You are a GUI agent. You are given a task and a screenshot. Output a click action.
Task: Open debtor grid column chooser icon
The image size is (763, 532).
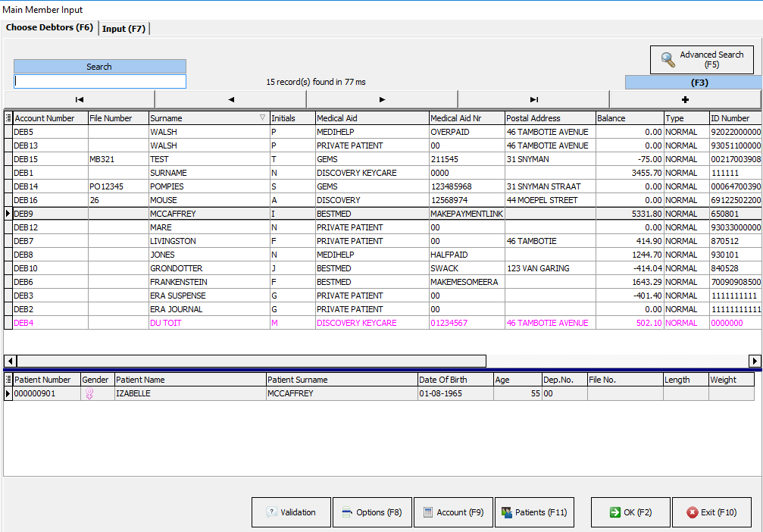tap(8, 118)
